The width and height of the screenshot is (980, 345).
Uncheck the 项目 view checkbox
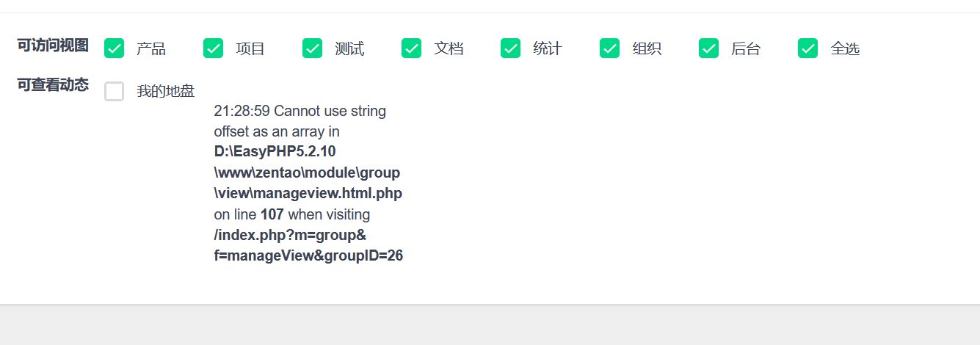tap(213, 48)
